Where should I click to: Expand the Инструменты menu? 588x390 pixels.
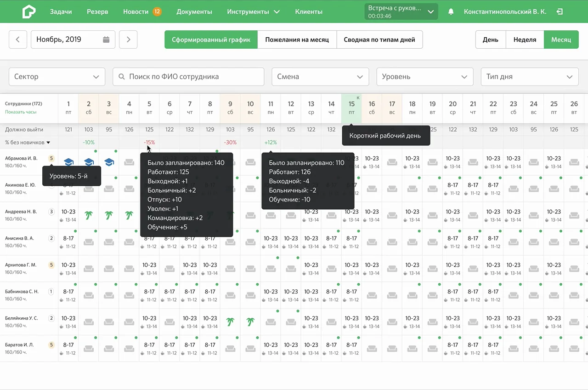254,11
